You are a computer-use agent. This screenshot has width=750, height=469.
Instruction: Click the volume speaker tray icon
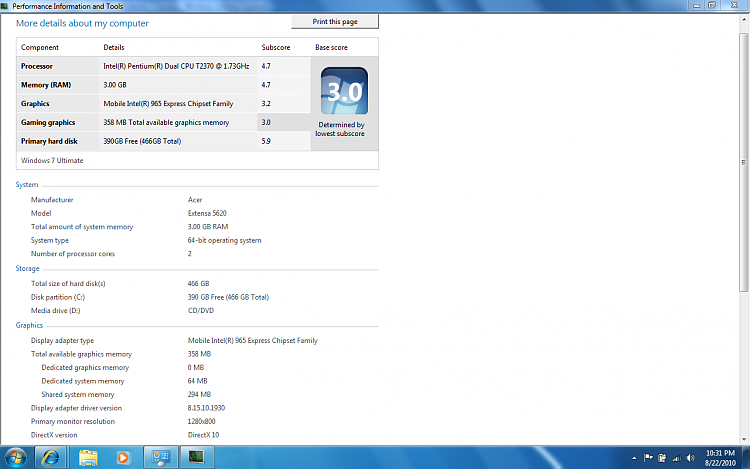[690, 458]
